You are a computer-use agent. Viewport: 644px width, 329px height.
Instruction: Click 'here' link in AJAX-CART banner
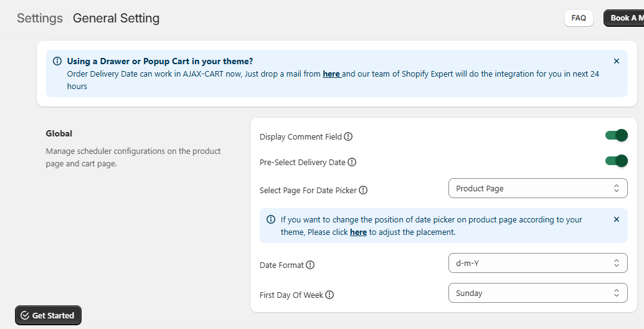(x=331, y=74)
